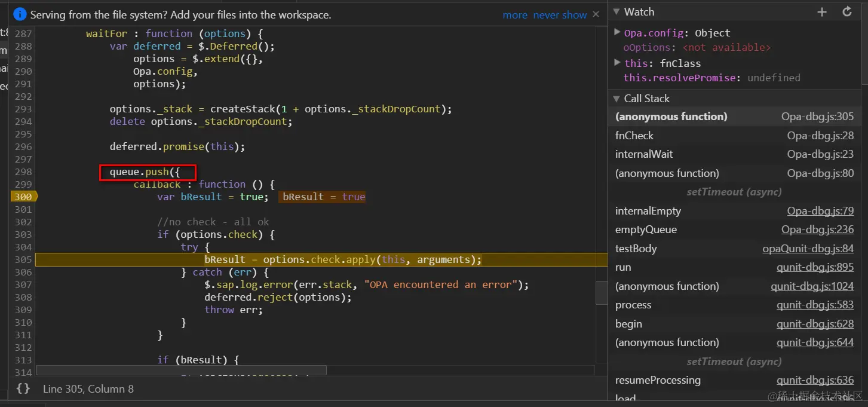
Task: Select this.resolvePromise watch expression
Action: click(x=711, y=78)
